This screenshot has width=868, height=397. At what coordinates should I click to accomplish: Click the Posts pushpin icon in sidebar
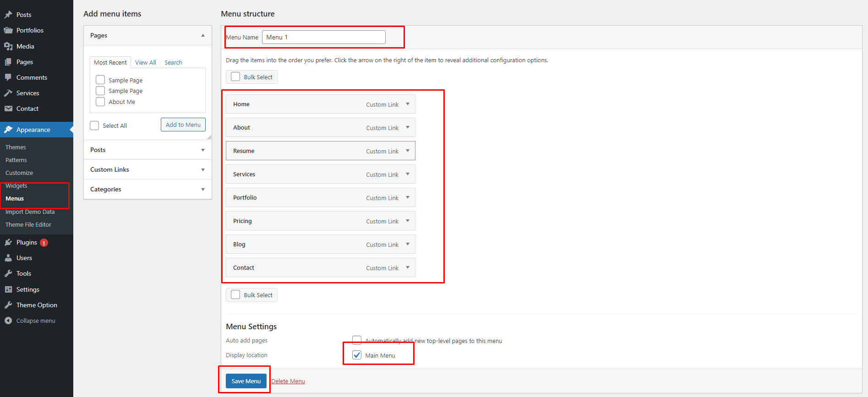(8, 15)
